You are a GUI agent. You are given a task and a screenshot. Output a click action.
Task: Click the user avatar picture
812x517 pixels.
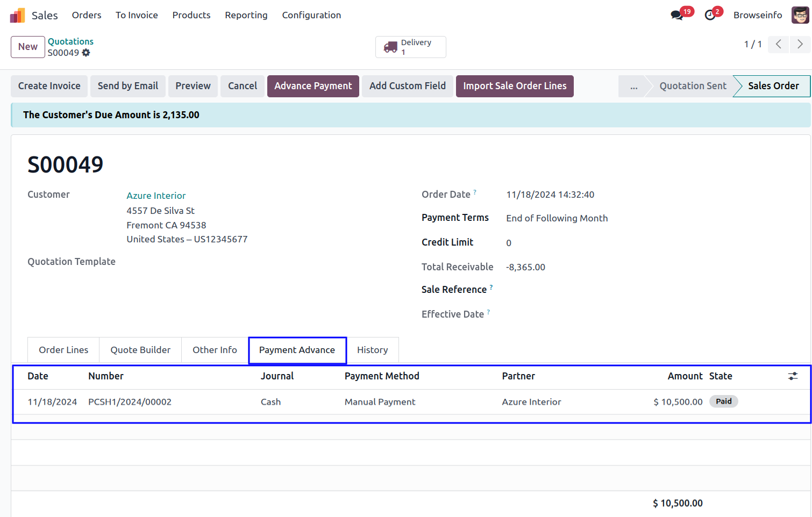click(x=800, y=15)
